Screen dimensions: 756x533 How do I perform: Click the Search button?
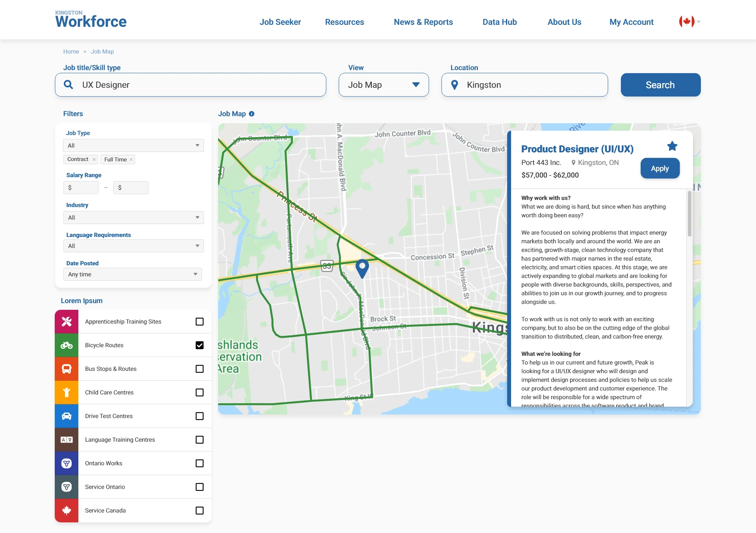click(x=660, y=85)
